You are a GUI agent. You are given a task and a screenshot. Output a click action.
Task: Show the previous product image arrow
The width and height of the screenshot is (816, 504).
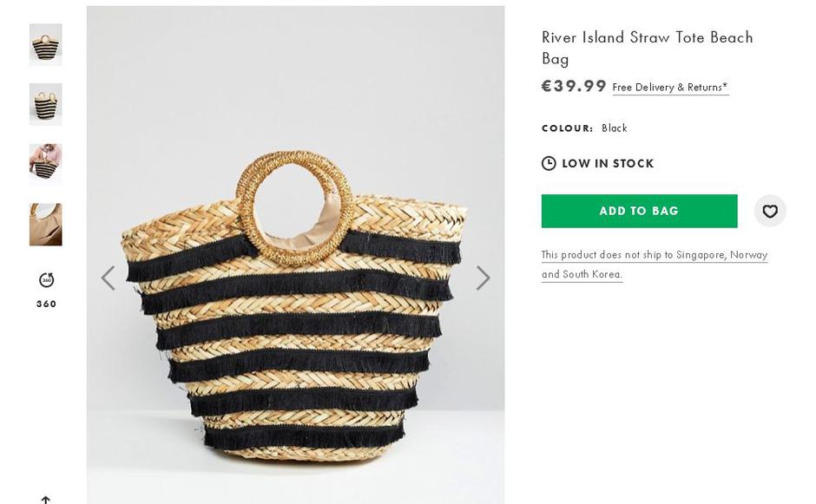[x=108, y=278]
